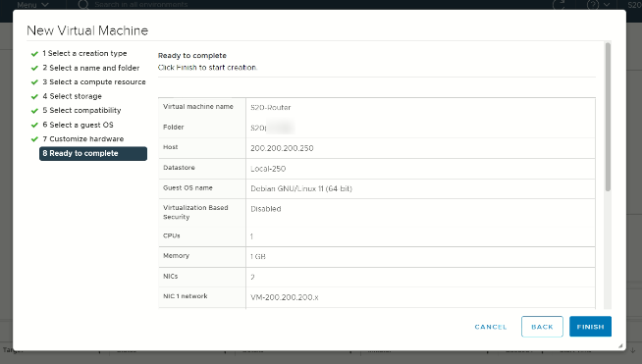
Task: Cancel the New Virtual Machine wizard
Action: [491, 327]
